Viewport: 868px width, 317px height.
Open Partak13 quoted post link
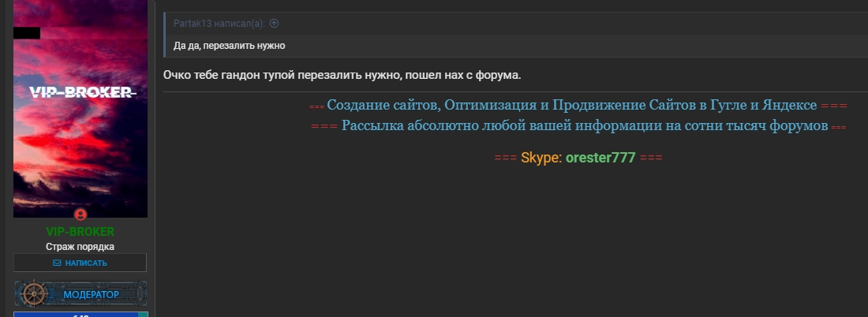point(219,23)
